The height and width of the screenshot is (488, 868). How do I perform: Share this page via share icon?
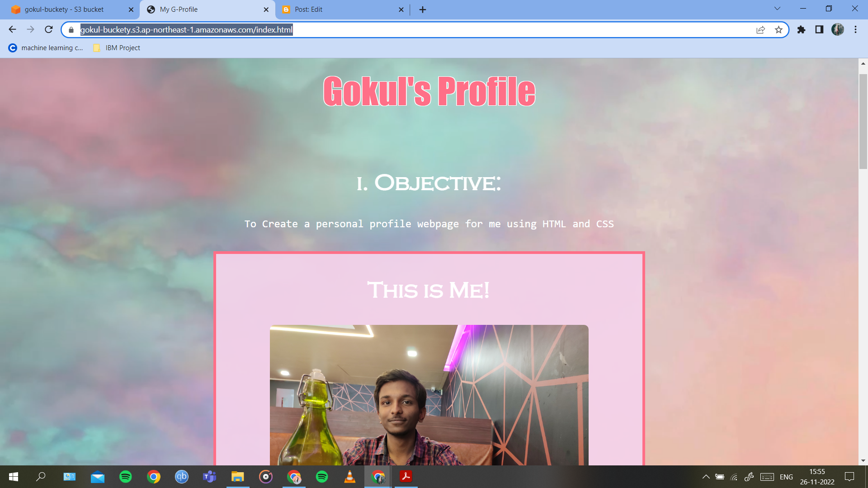point(760,30)
